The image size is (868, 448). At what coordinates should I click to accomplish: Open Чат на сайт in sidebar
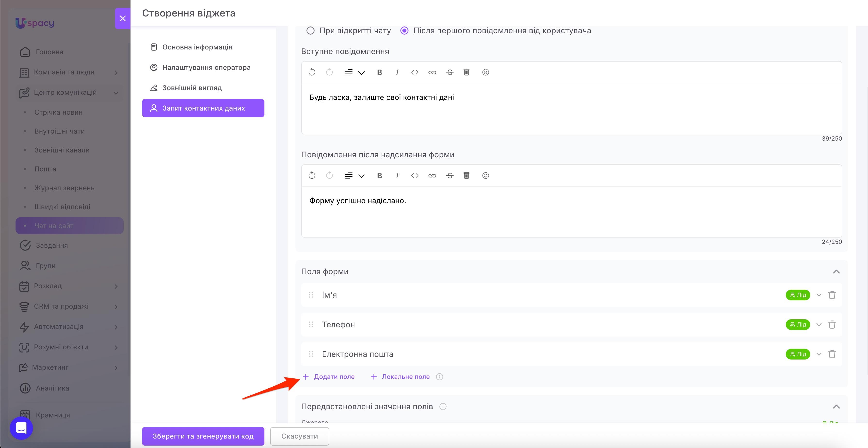pos(69,226)
